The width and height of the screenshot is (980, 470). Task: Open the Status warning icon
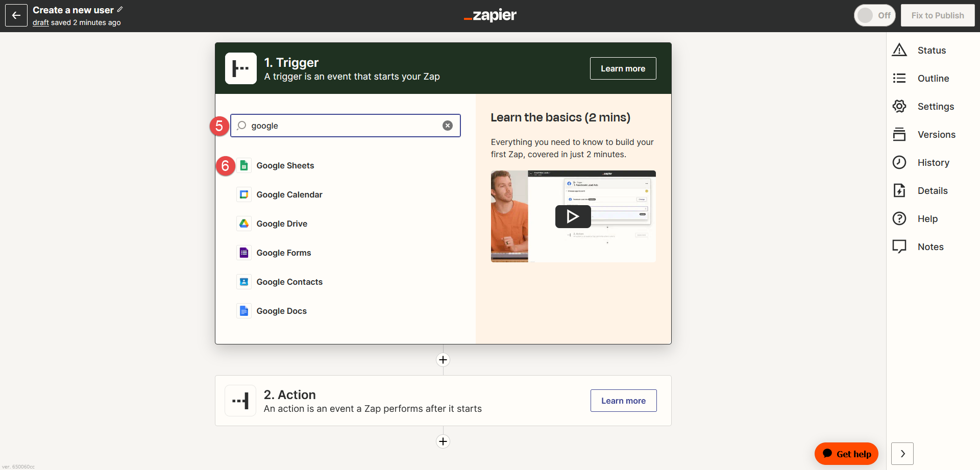click(899, 50)
